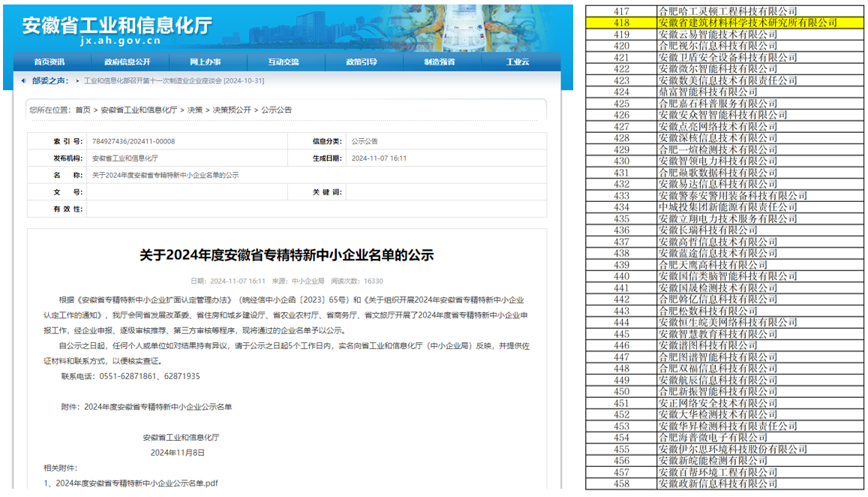Click row 458 安徽政新信息科技有限公司
868x497 pixels.
717,483
